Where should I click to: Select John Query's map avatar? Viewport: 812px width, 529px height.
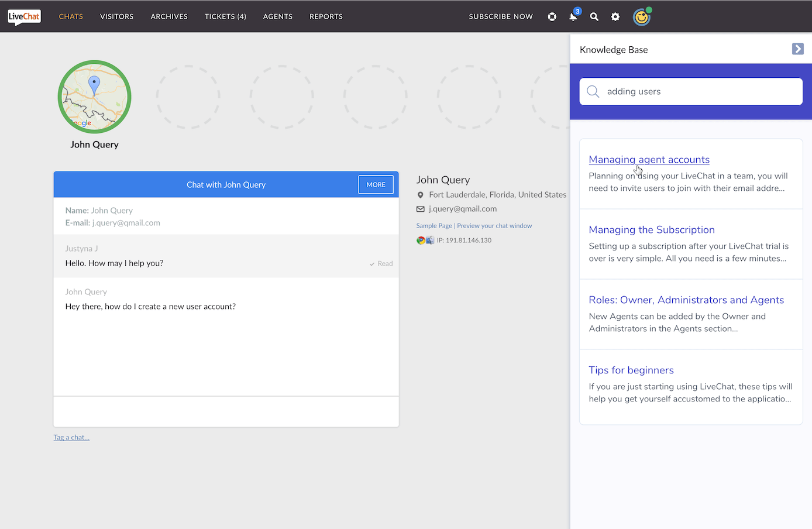(94, 97)
